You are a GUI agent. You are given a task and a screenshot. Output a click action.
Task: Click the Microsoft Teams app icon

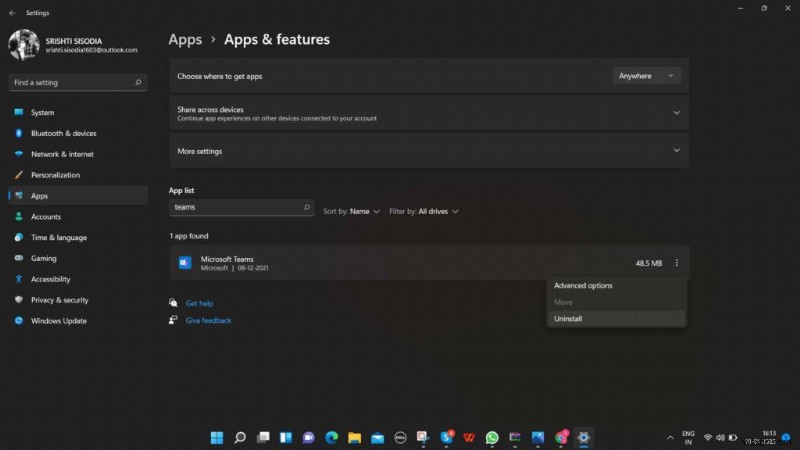point(185,263)
